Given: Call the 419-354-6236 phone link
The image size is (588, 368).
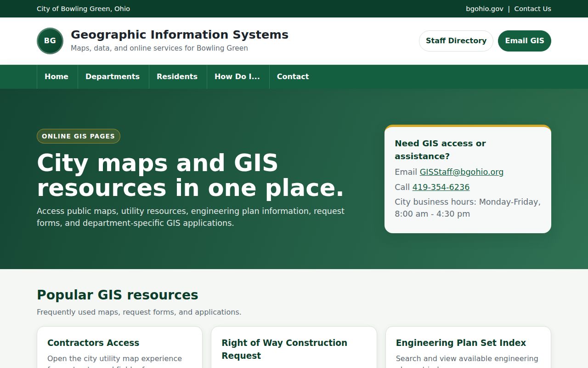Looking at the screenshot, I should (441, 187).
